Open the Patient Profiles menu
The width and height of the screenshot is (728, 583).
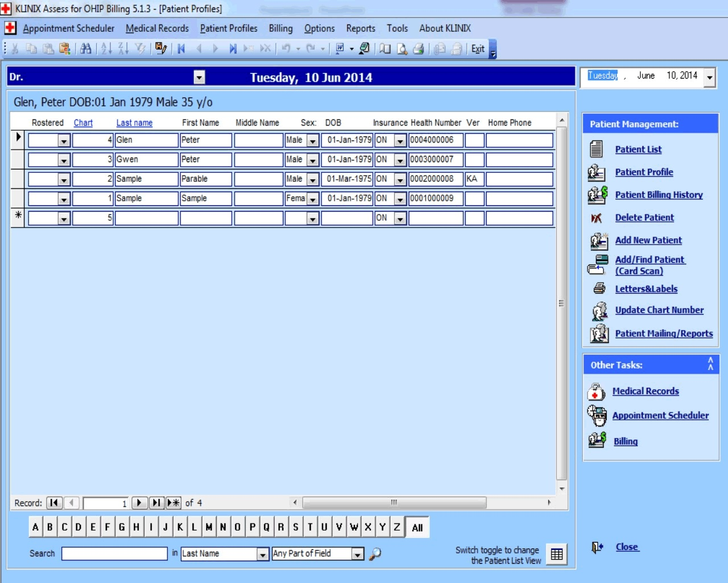pyautogui.click(x=229, y=28)
